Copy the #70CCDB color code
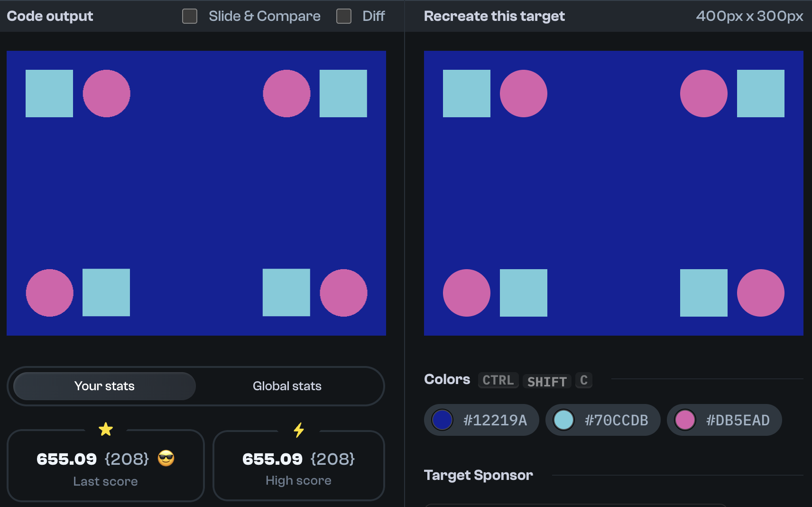Viewport: 812px width, 507px height. coord(617,420)
